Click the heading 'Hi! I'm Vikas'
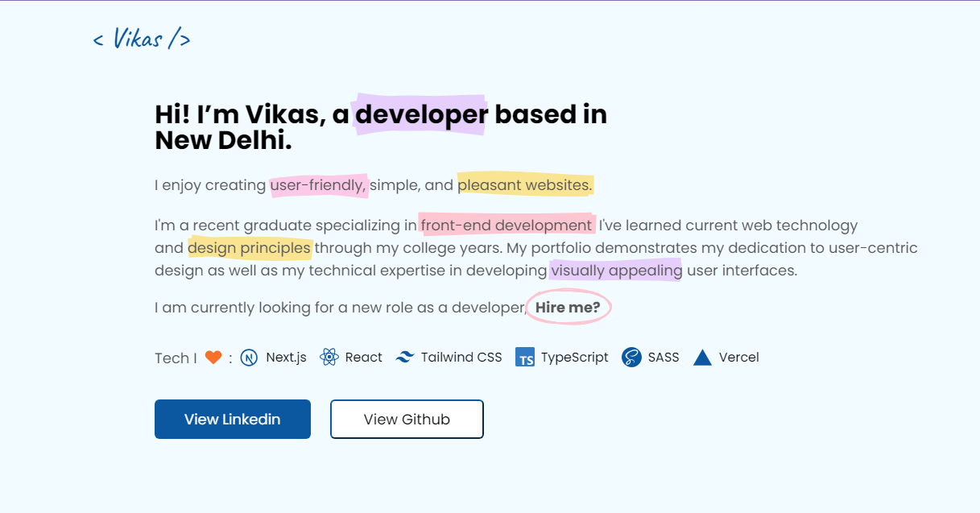 [x=242, y=114]
